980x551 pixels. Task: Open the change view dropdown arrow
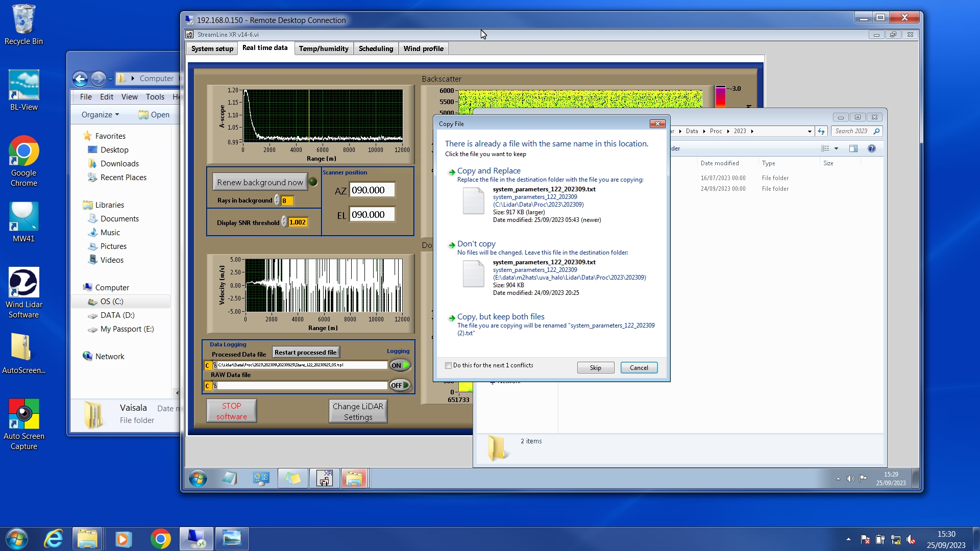(x=836, y=148)
